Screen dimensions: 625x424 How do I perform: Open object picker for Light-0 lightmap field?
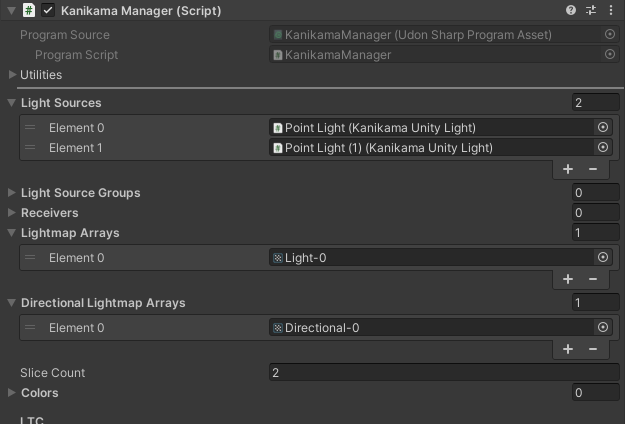click(603, 257)
